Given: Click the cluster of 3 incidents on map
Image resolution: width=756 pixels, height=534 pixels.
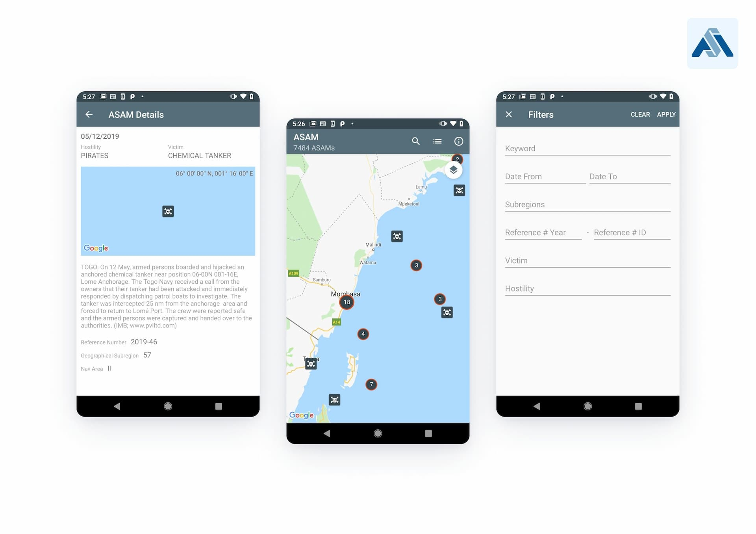Looking at the screenshot, I should tap(416, 265).
